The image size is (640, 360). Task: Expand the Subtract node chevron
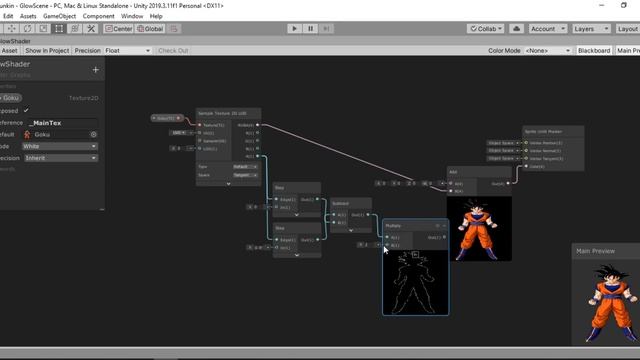(351, 230)
